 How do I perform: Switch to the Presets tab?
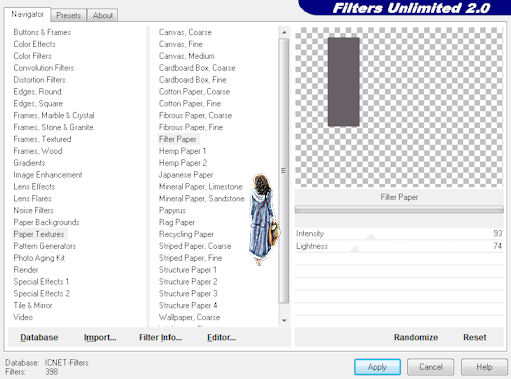[68, 15]
